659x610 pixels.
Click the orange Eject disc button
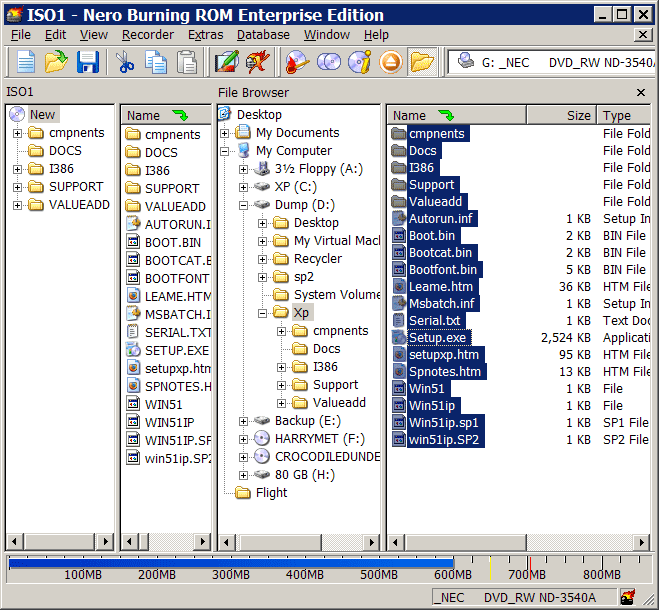click(x=391, y=62)
